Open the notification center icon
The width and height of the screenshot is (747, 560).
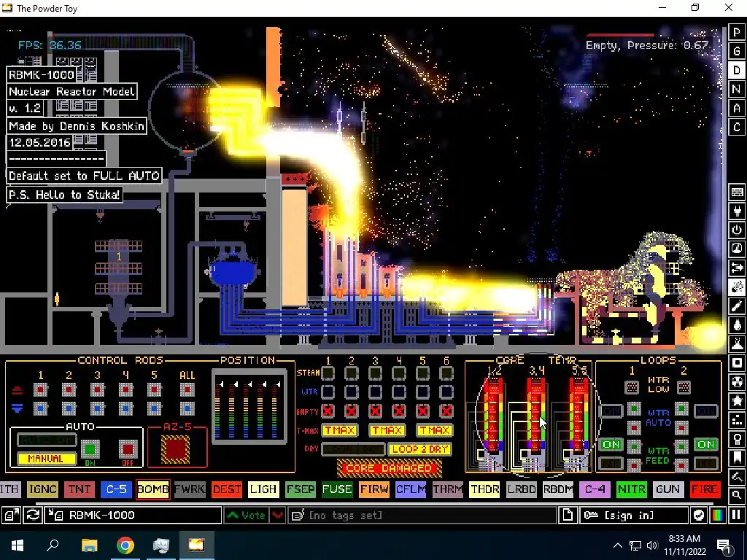coord(724,545)
